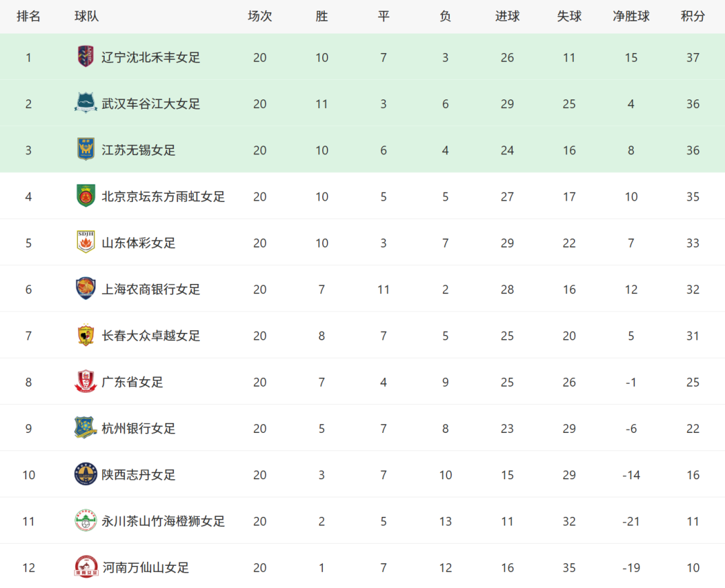
Task: Click the 永川茶山竹海橙狮女足 logo
Action: [85, 520]
